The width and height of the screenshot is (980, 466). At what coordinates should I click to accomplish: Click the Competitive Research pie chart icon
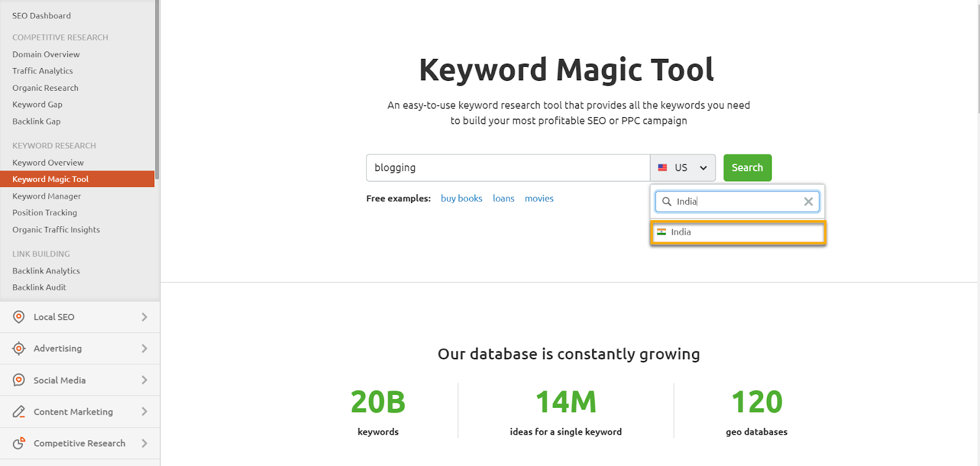19,443
